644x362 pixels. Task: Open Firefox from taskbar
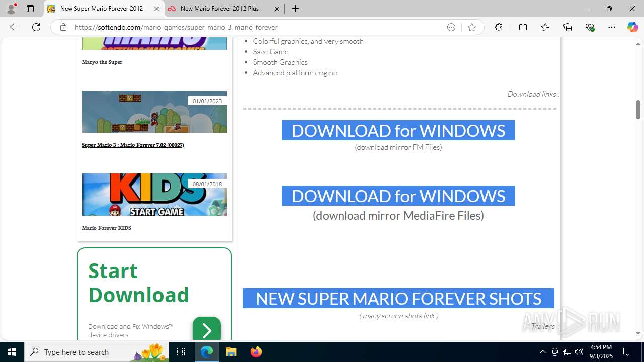(x=256, y=352)
